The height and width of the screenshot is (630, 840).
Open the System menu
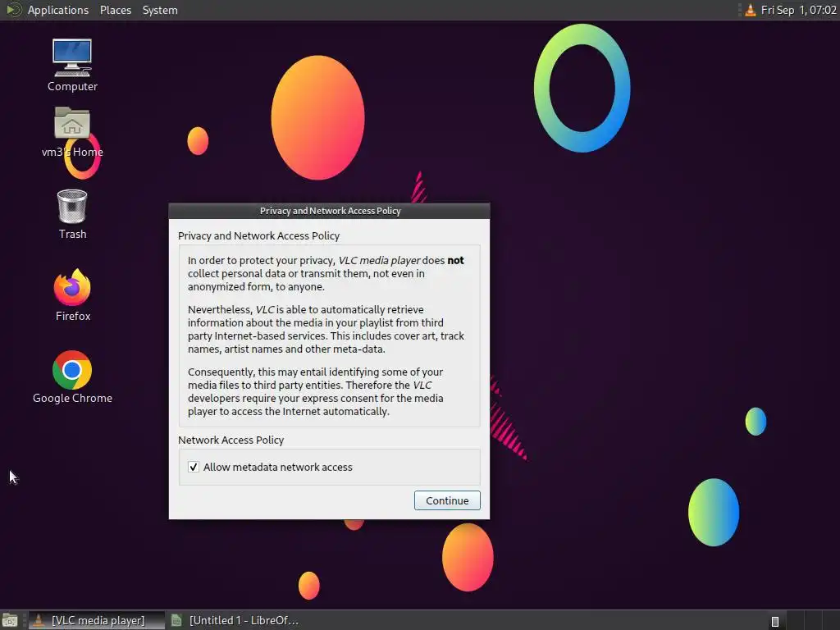160,10
